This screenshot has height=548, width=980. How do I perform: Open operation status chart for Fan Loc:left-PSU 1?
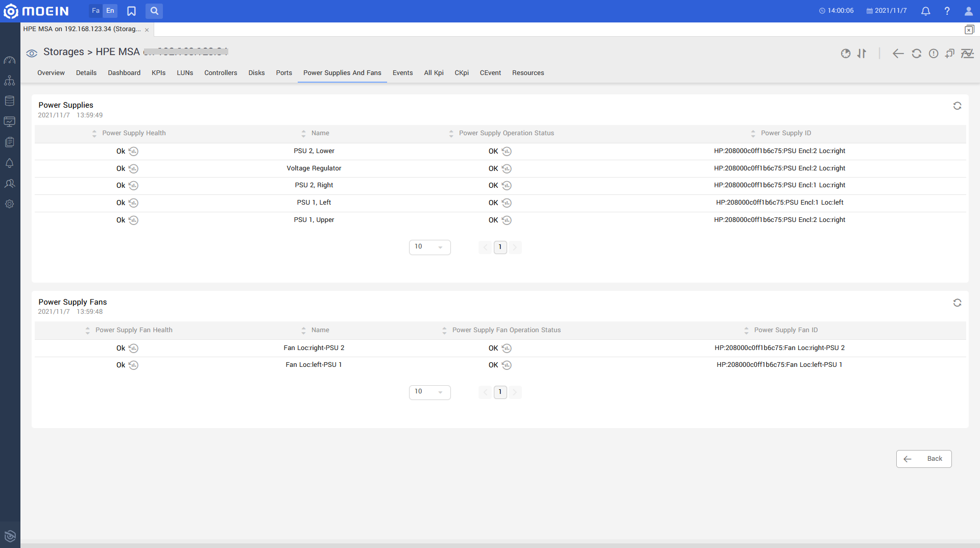tap(507, 365)
